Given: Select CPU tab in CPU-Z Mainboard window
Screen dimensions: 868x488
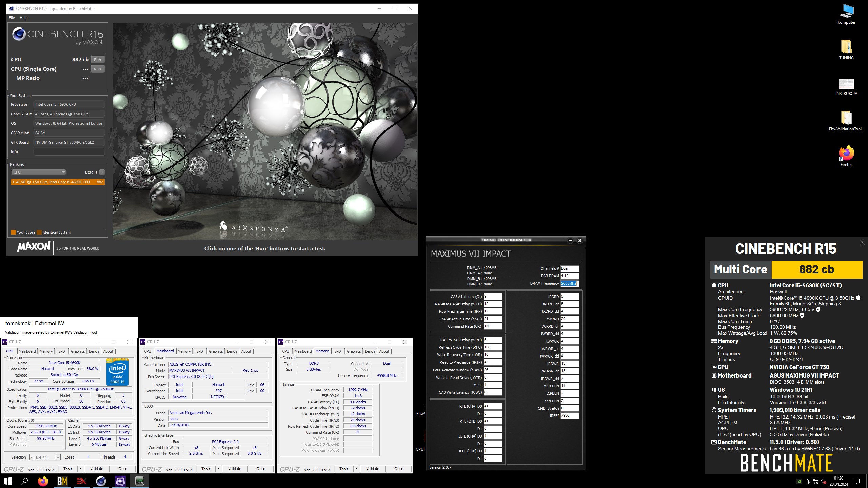Looking at the screenshot, I should [x=148, y=351].
